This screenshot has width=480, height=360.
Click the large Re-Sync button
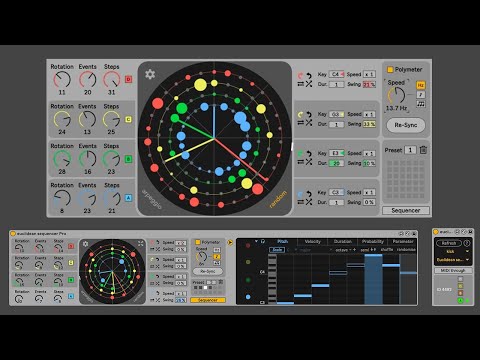[x=406, y=125]
